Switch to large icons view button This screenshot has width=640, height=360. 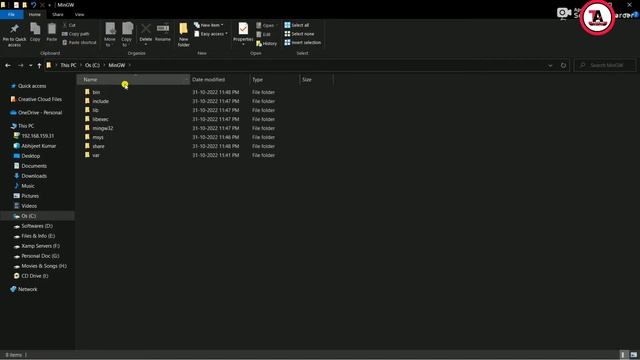click(633, 355)
